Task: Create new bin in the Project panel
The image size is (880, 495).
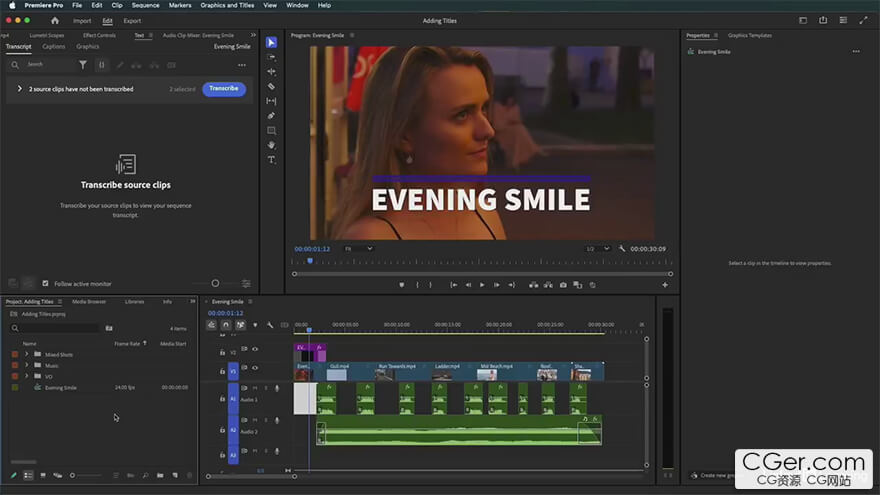Action: [x=160, y=475]
